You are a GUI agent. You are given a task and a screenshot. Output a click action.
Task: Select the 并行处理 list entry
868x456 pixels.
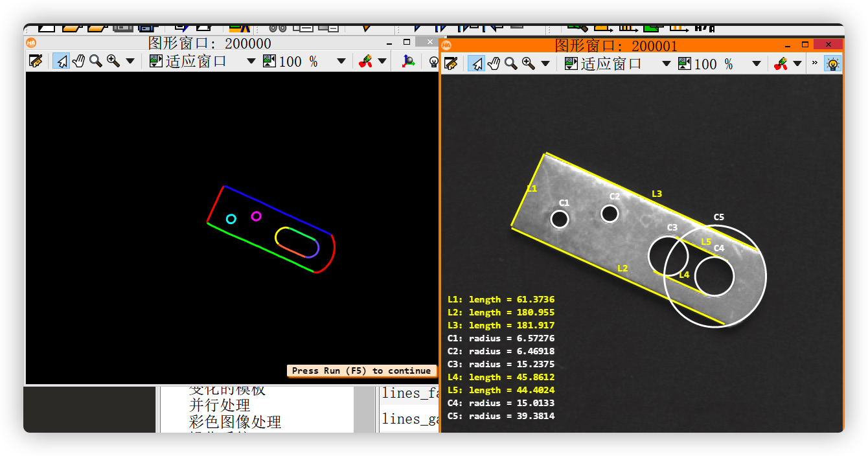click(x=220, y=405)
